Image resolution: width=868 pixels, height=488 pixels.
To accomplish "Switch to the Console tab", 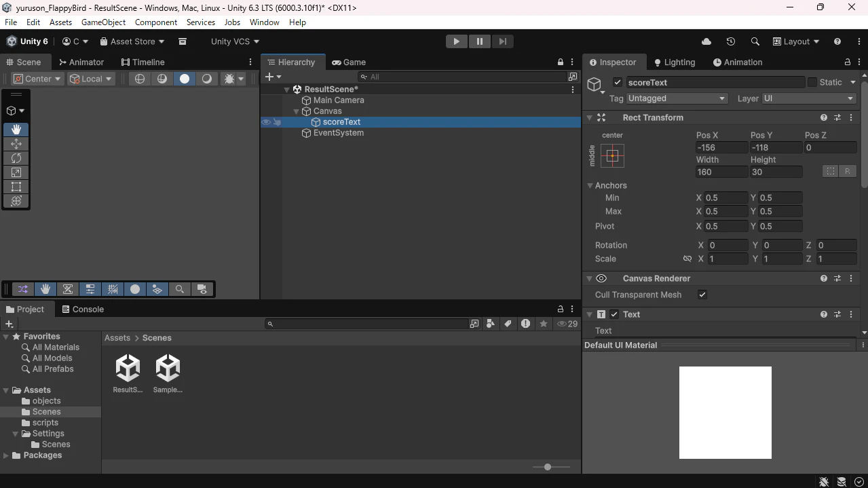I will [x=83, y=309].
